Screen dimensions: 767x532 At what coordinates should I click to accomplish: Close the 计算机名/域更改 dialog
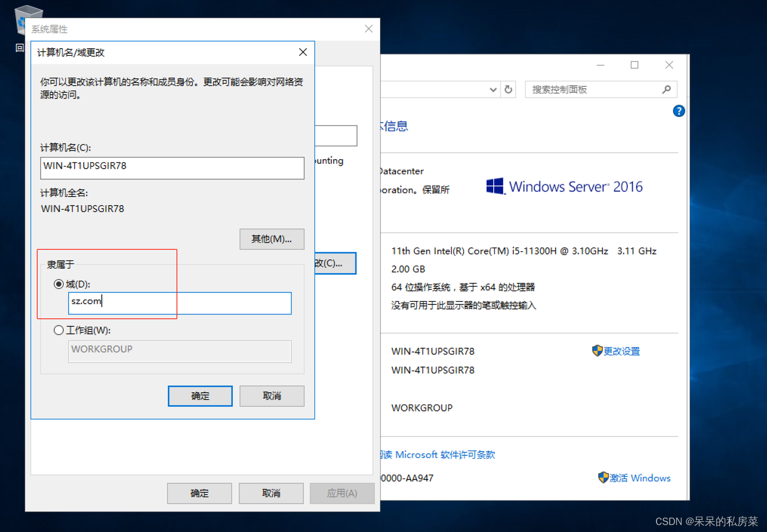pos(303,52)
